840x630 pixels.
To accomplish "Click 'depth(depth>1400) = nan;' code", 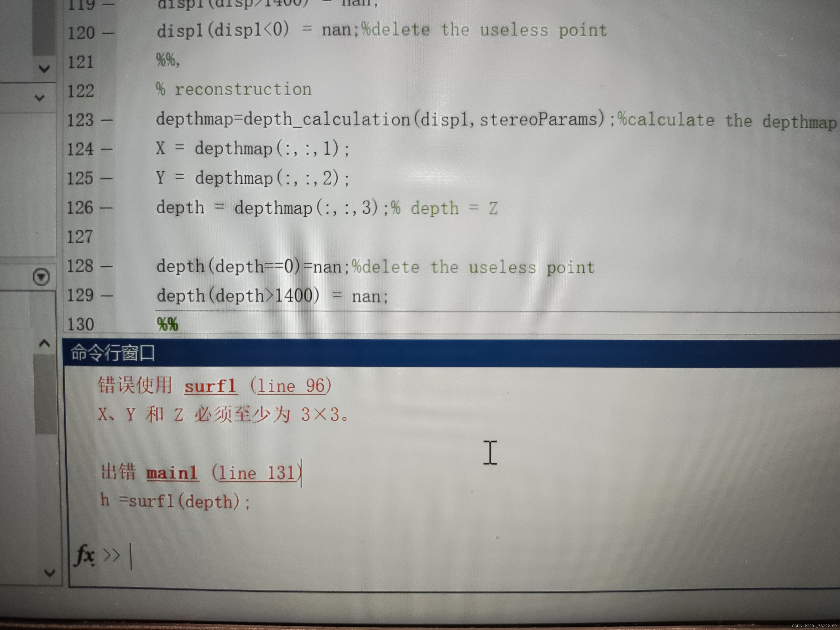I will [x=272, y=296].
